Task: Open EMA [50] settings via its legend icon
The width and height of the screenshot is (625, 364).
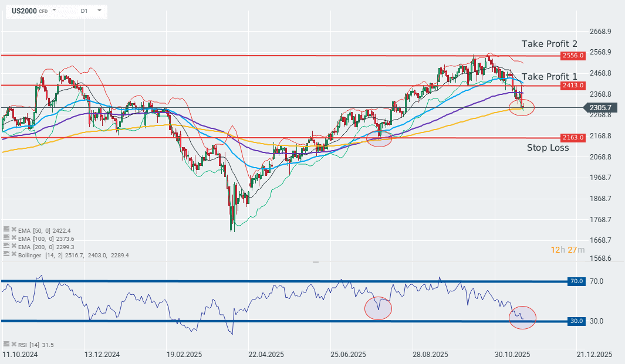Action: point(6,230)
